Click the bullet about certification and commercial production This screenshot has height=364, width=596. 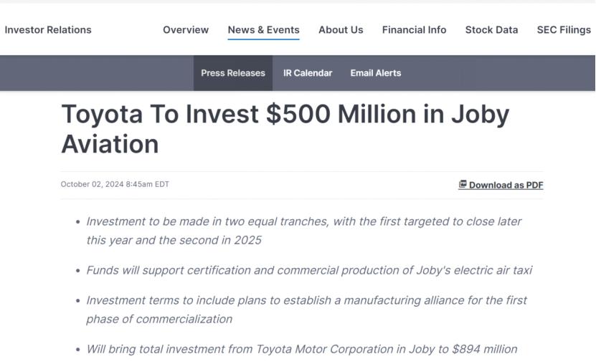pyautogui.click(x=309, y=270)
